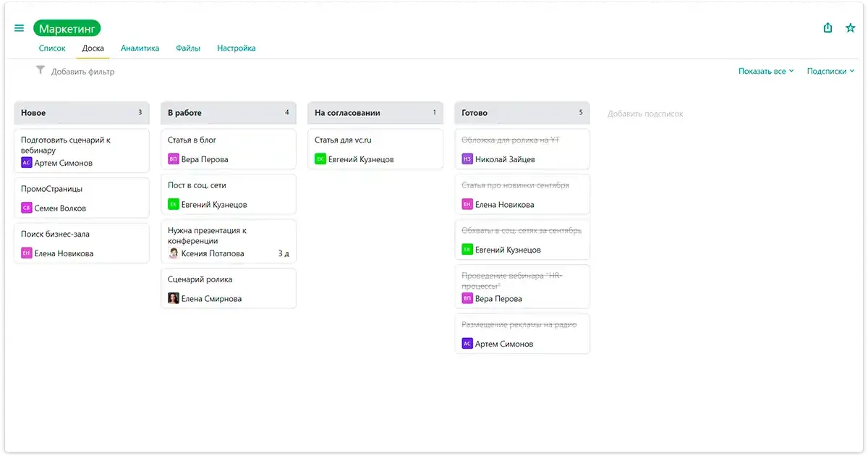Expand the Показать все dropdown

click(766, 71)
